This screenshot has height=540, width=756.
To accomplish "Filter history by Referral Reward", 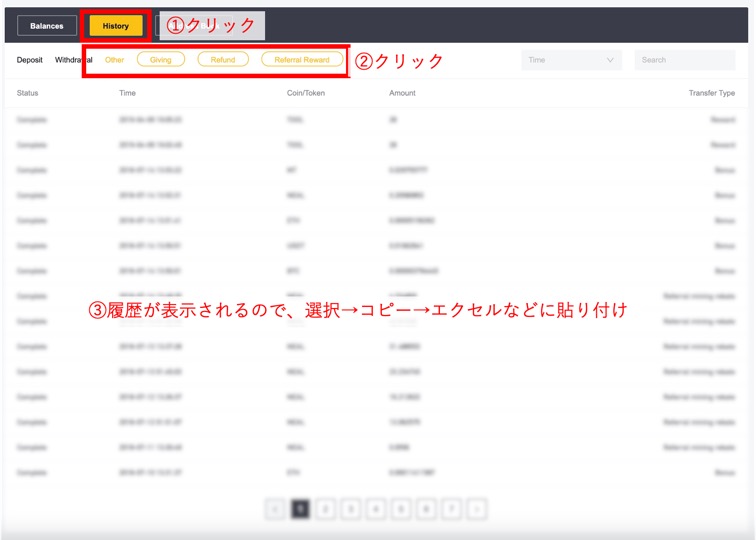I will pos(302,60).
